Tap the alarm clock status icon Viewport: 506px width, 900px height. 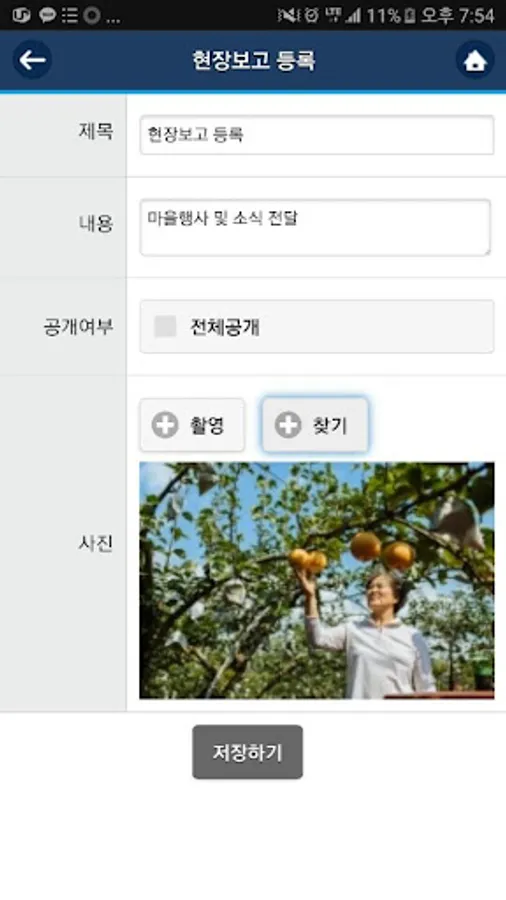[x=312, y=15]
